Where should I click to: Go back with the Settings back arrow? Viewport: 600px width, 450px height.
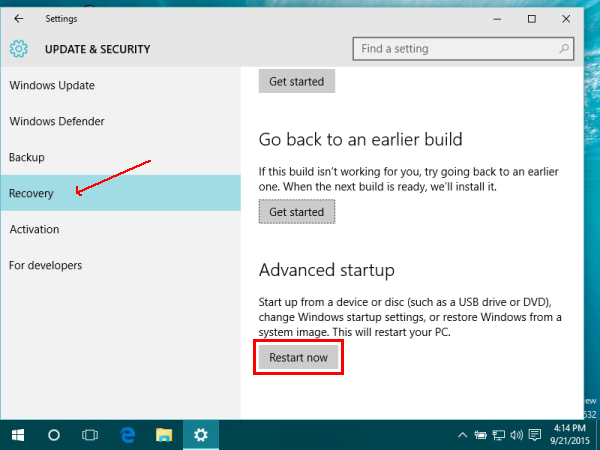pyautogui.click(x=18, y=19)
